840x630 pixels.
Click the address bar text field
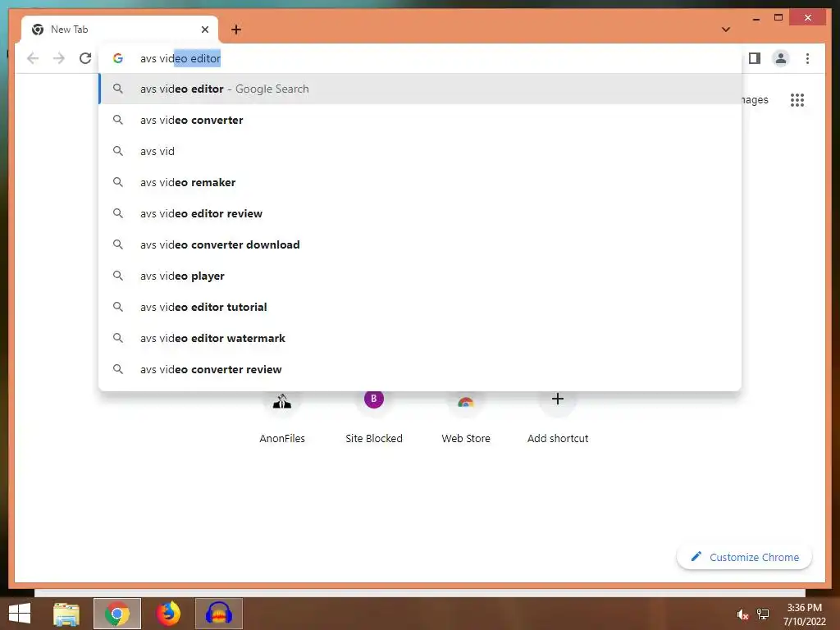tap(420, 58)
